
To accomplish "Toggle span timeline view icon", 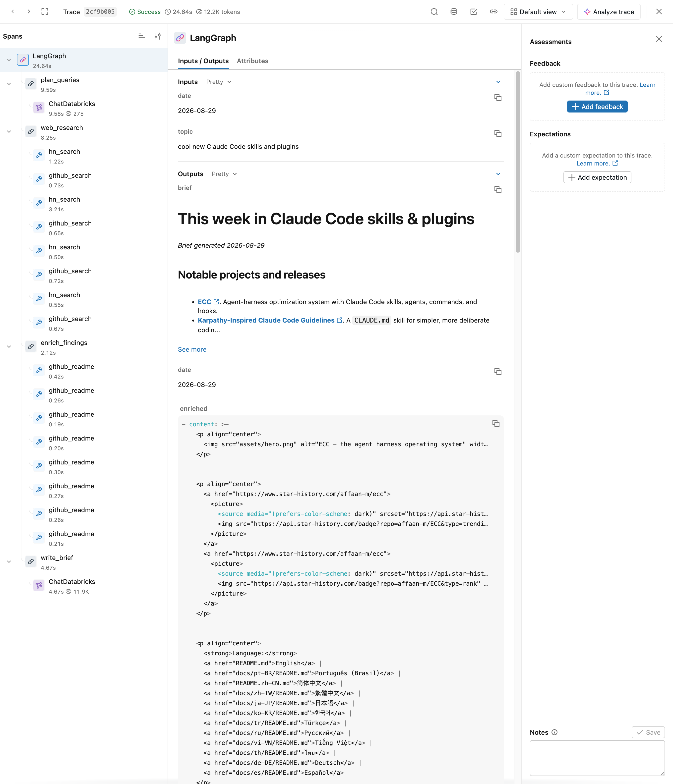I will [142, 36].
